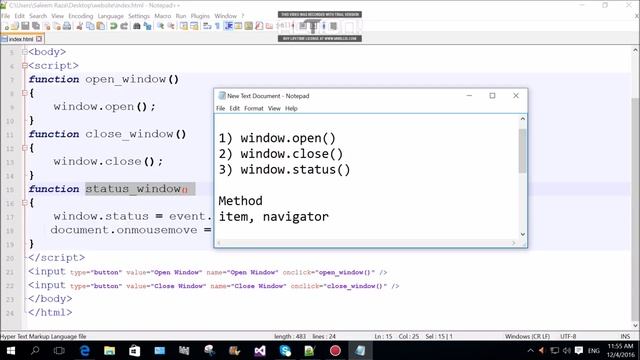Click the UTF-8 encoding status entry

tap(568, 336)
